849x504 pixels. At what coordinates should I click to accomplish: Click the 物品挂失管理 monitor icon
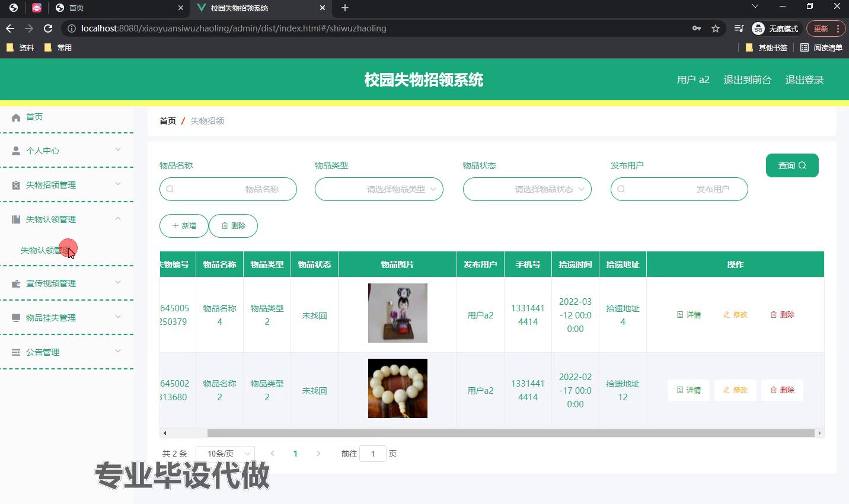coord(16,318)
